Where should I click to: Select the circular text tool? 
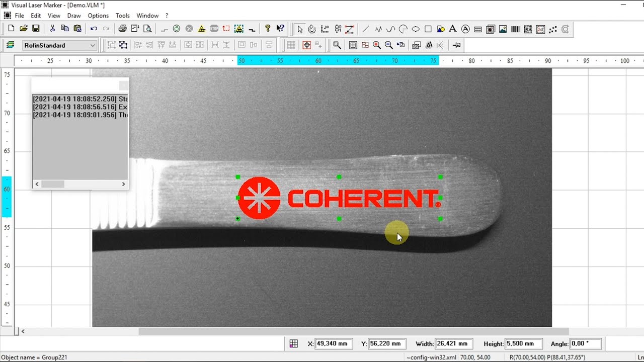[465, 29]
